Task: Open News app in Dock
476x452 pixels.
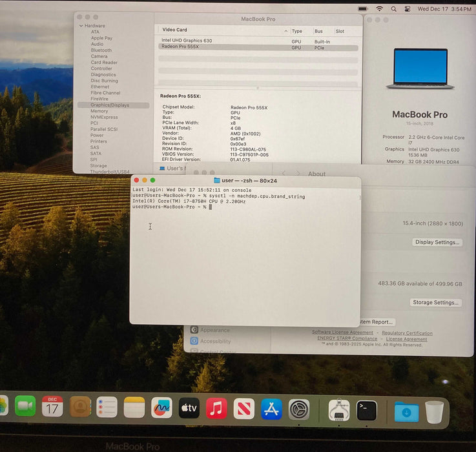Action: pos(243,409)
